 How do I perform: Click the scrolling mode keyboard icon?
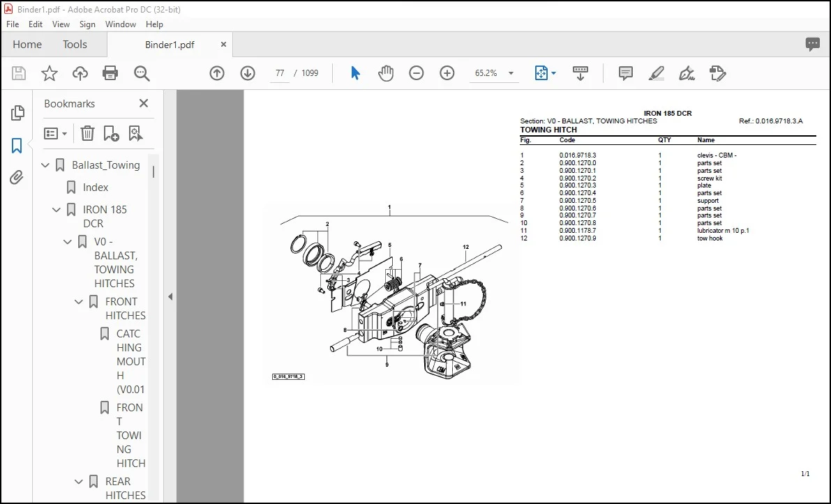[x=581, y=73]
